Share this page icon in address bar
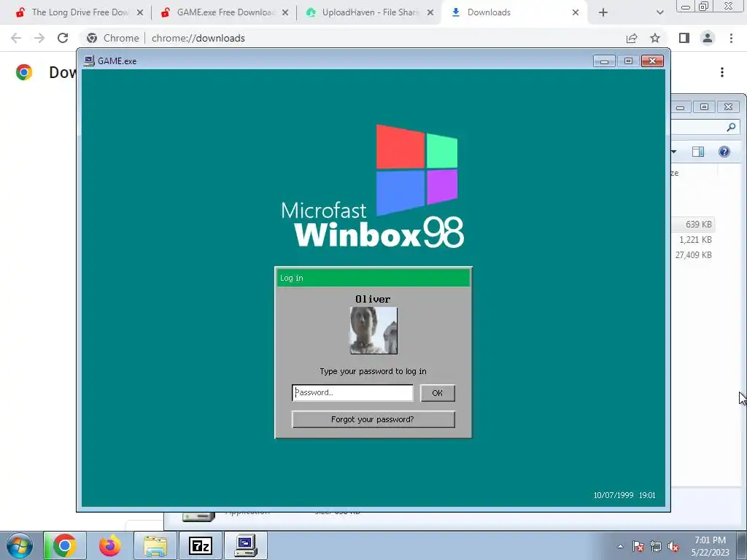Image resolution: width=747 pixels, height=560 pixels. [x=632, y=38]
